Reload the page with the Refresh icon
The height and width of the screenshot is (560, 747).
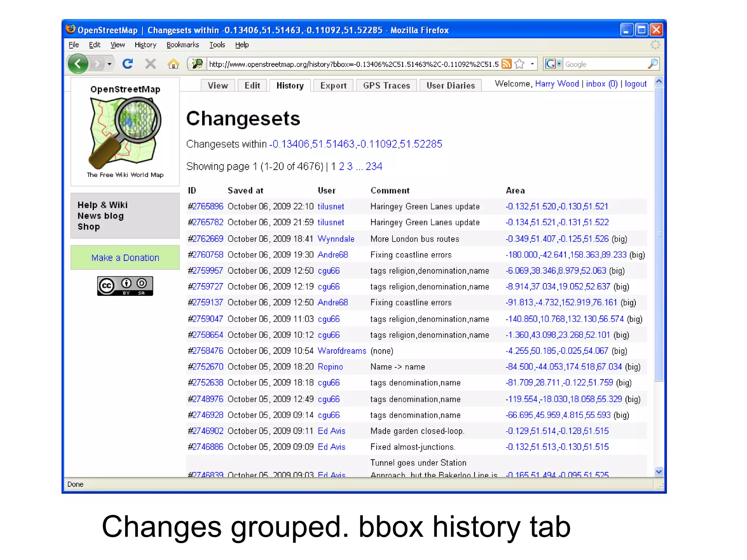(x=127, y=64)
